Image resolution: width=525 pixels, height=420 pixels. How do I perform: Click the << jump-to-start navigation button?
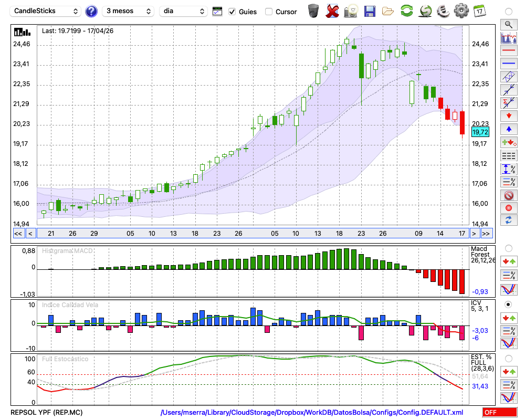tap(18, 234)
